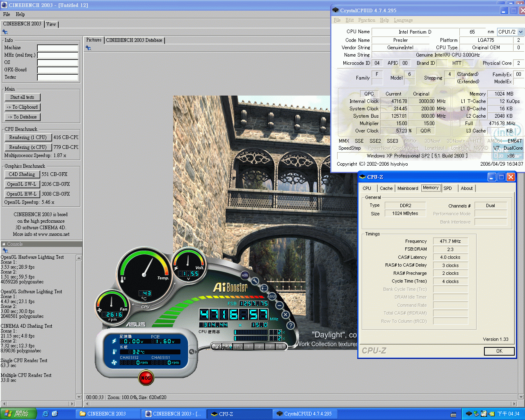Open the Language menu in CrystalCPUID
This screenshot has width=525, height=420.
[403, 20]
